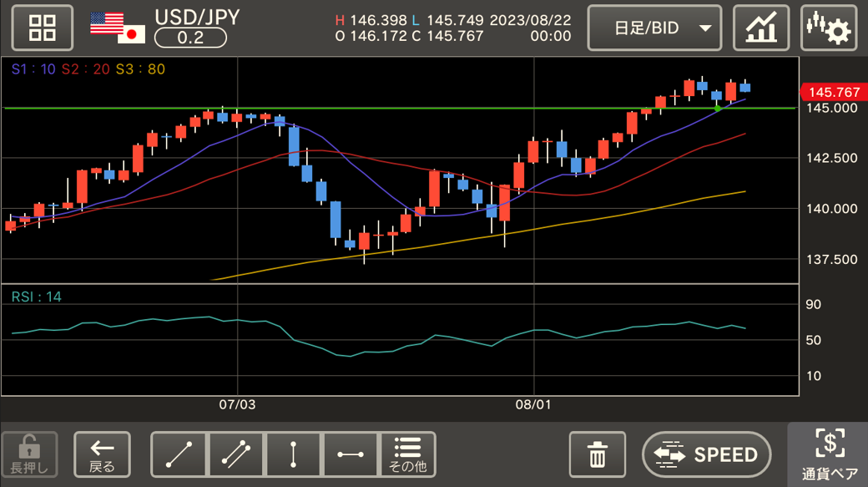Tap the SPEED order button
This screenshot has height=487, width=868.
coord(706,454)
